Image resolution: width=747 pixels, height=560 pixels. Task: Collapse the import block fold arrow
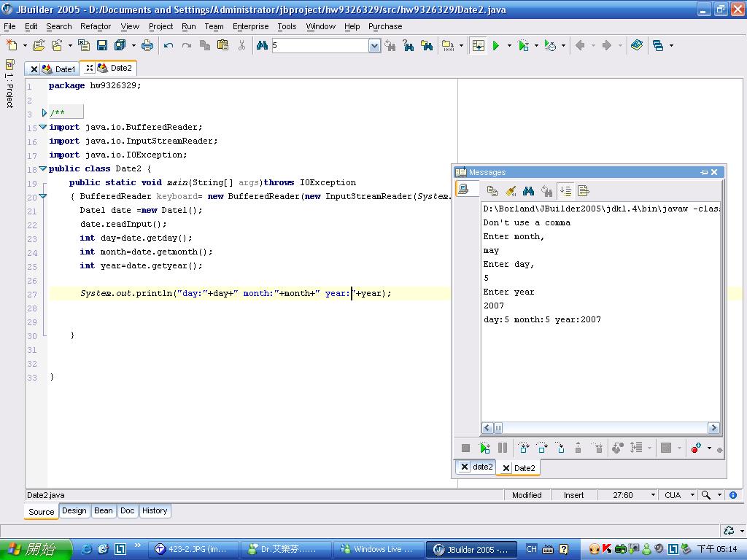coord(43,127)
